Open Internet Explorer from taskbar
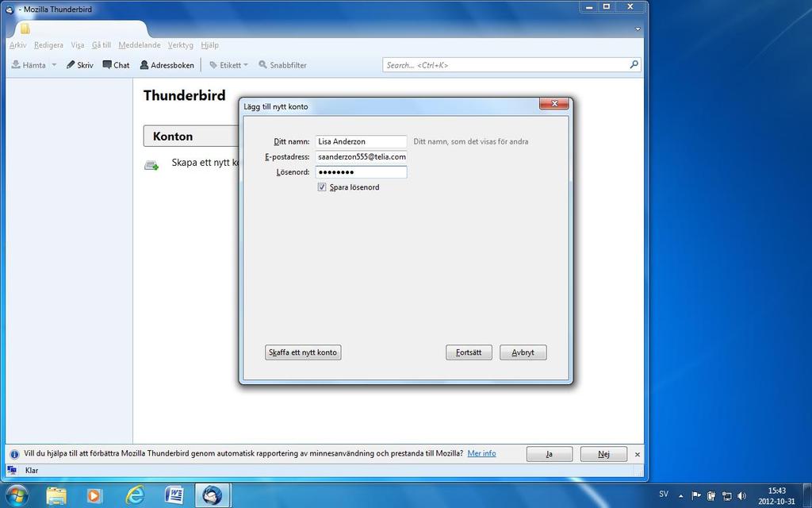The height and width of the screenshot is (508, 812). [x=135, y=495]
